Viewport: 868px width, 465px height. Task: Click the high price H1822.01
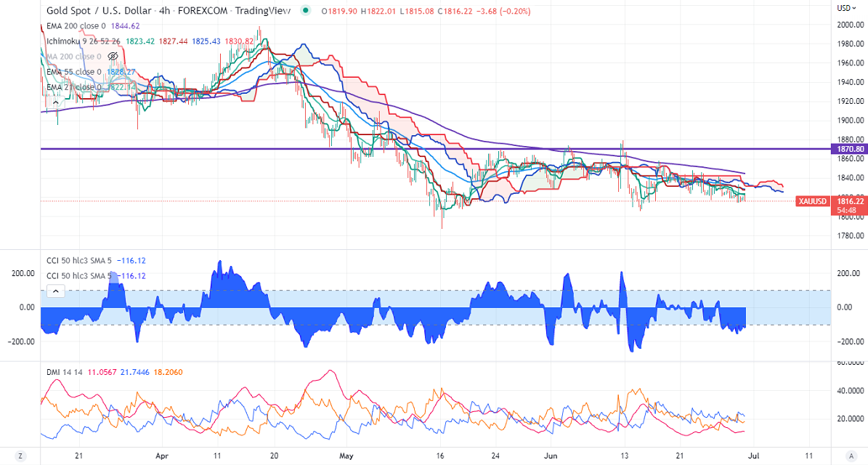[379, 10]
